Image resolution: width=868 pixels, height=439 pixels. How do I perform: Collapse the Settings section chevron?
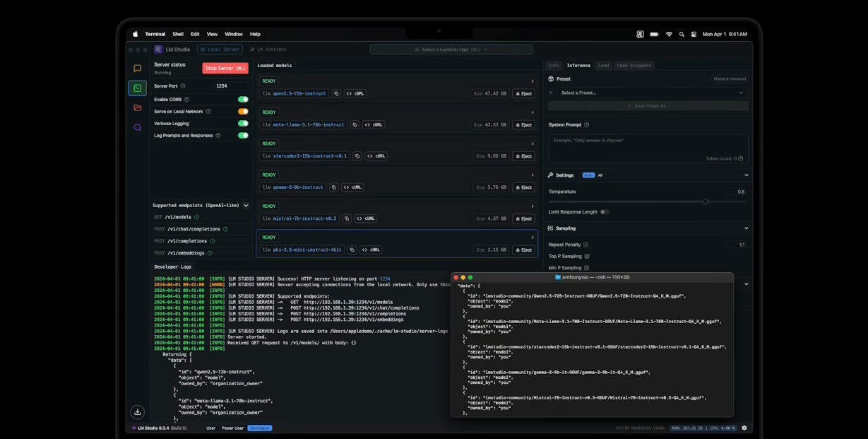coord(746,175)
